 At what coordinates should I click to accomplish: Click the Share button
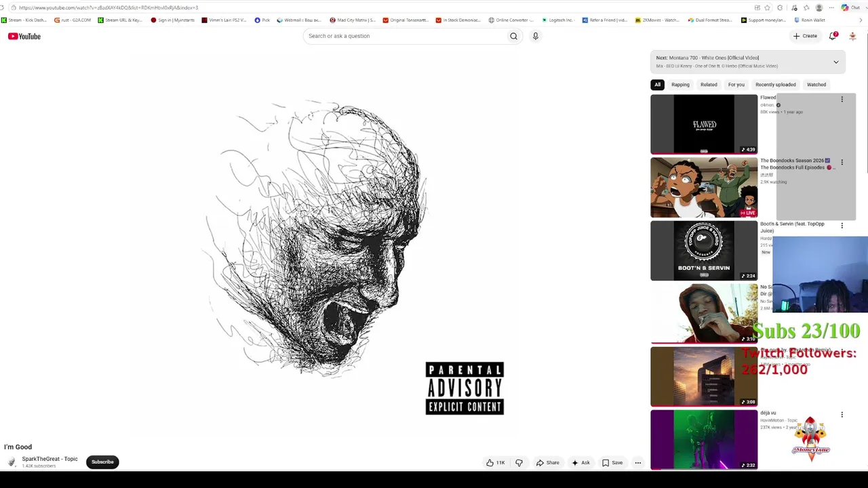pos(548,463)
